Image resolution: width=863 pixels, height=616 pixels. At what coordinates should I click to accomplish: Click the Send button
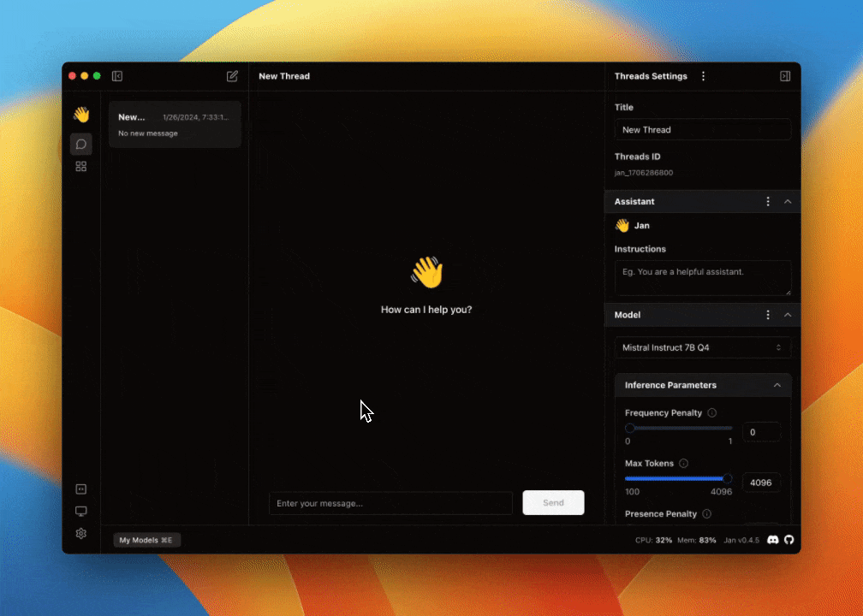click(553, 503)
